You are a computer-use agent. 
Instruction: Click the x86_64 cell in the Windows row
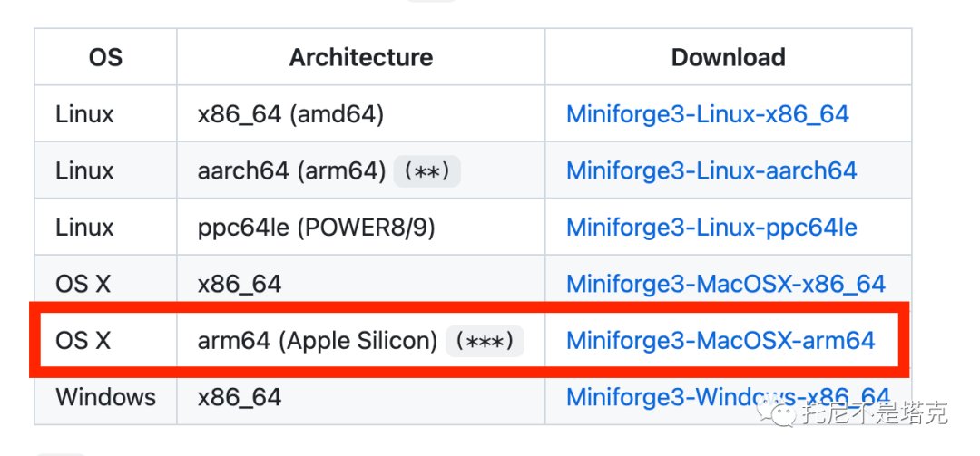(240, 397)
